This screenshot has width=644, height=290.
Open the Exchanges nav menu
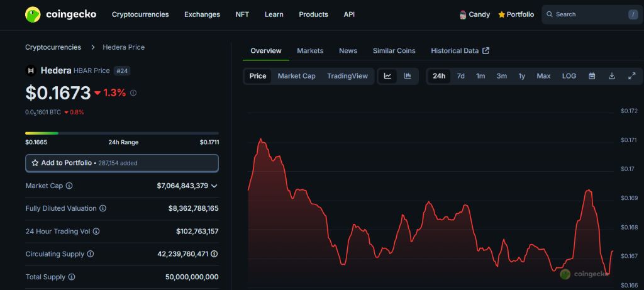coord(202,14)
